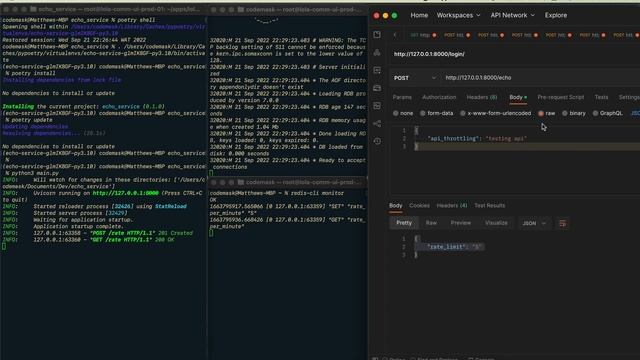Open the POST method dropdown
The height and width of the screenshot is (360, 640).
click(415, 78)
